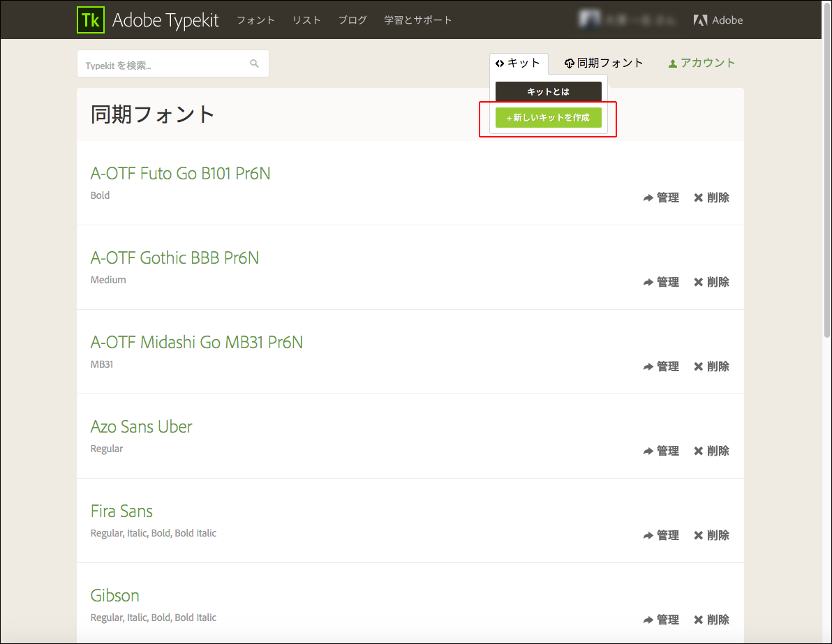Open the A-OTF Futo Go B101 Pr6N font
Viewport: 832px width, 644px height.
coord(180,174)
